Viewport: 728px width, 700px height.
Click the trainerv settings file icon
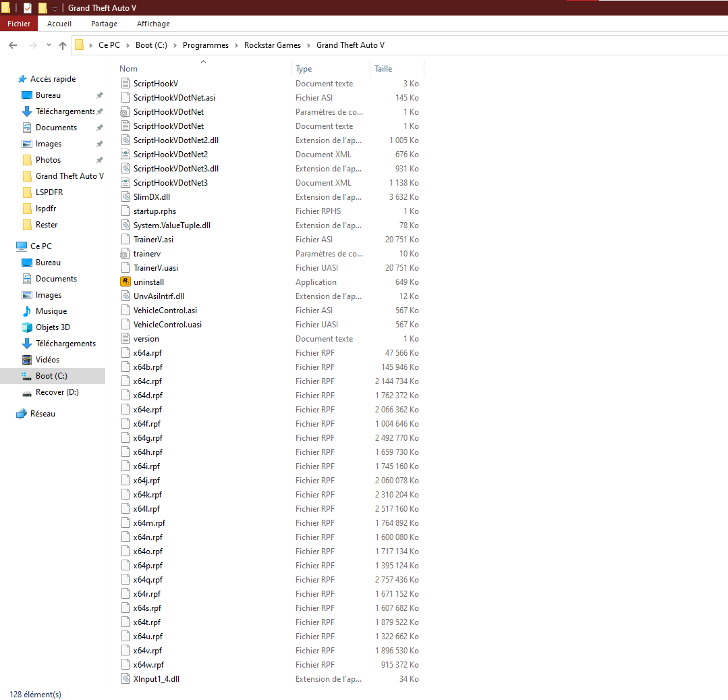point(124,254)
